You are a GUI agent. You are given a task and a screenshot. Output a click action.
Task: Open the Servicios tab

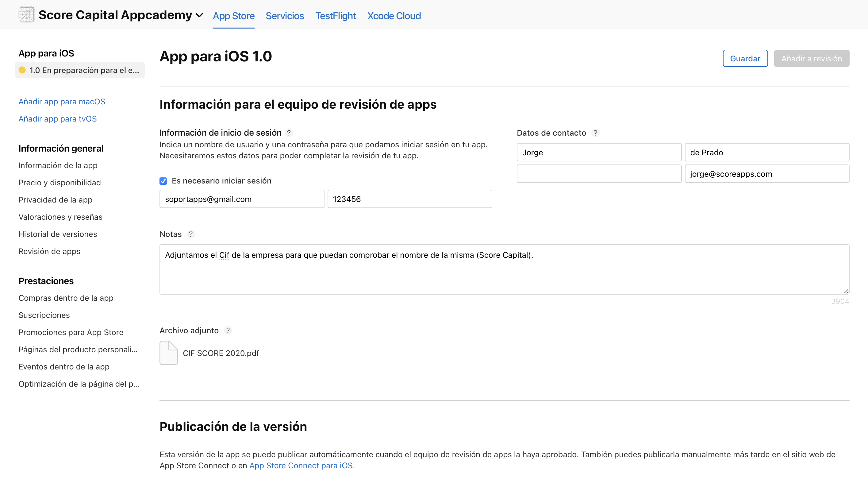point(285,16)
